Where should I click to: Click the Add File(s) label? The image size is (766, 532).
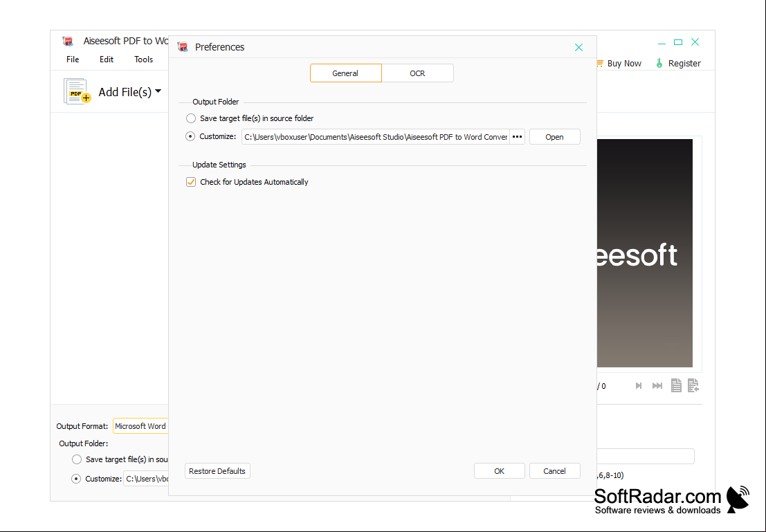coord(125,92)
